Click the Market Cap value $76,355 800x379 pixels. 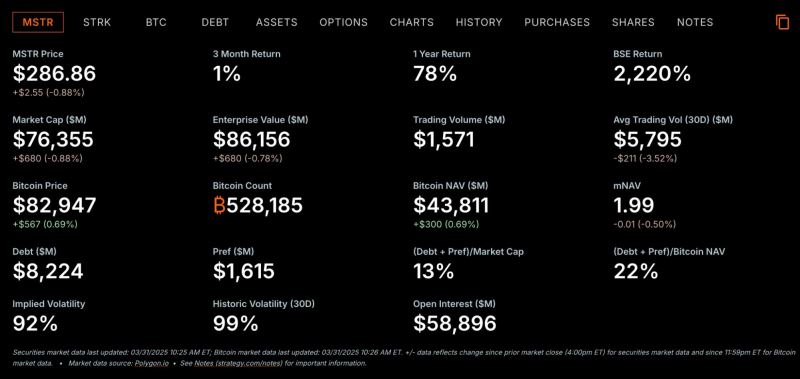coord(53,139)
